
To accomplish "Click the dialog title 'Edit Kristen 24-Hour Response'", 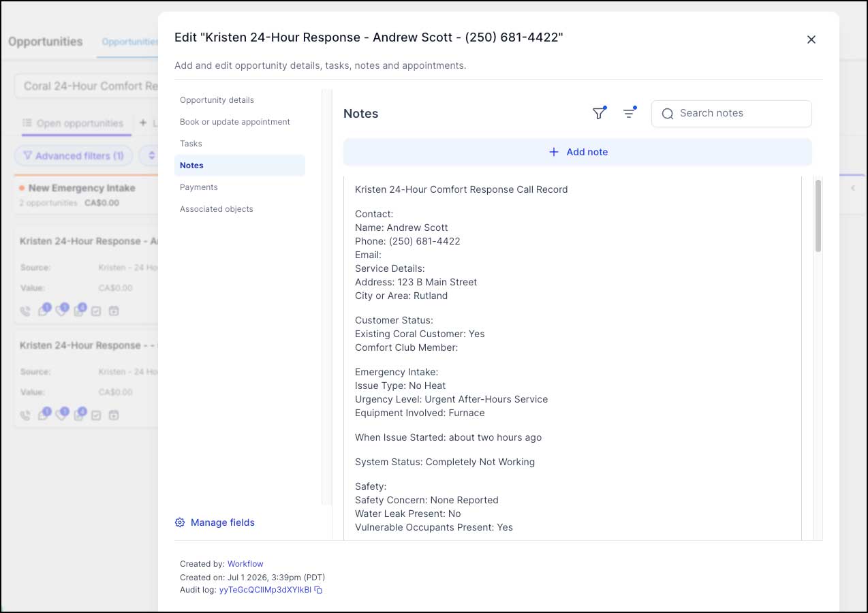I will point(369,37).
